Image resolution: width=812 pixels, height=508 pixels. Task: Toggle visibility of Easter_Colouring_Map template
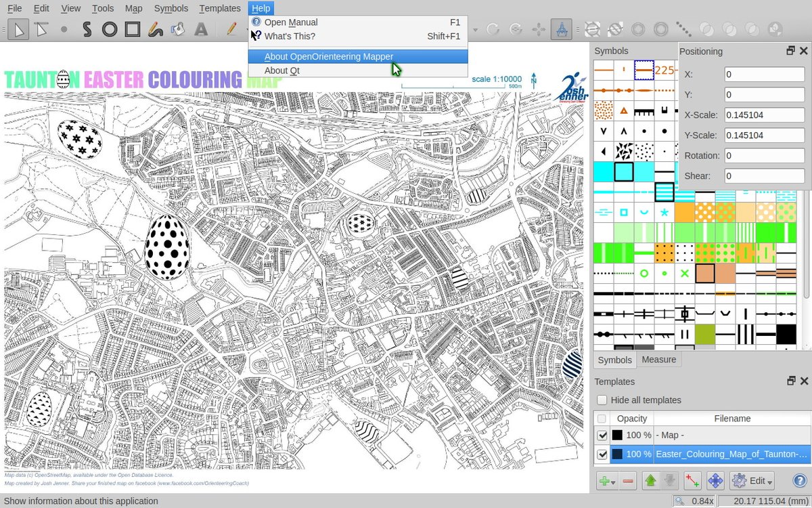(x=602, y=454)
